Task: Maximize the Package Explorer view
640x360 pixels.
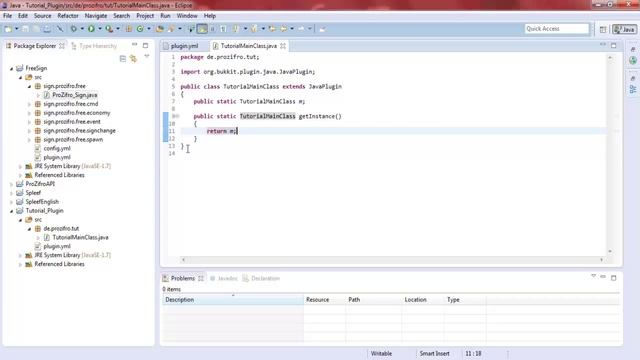Action: point(146,45)
